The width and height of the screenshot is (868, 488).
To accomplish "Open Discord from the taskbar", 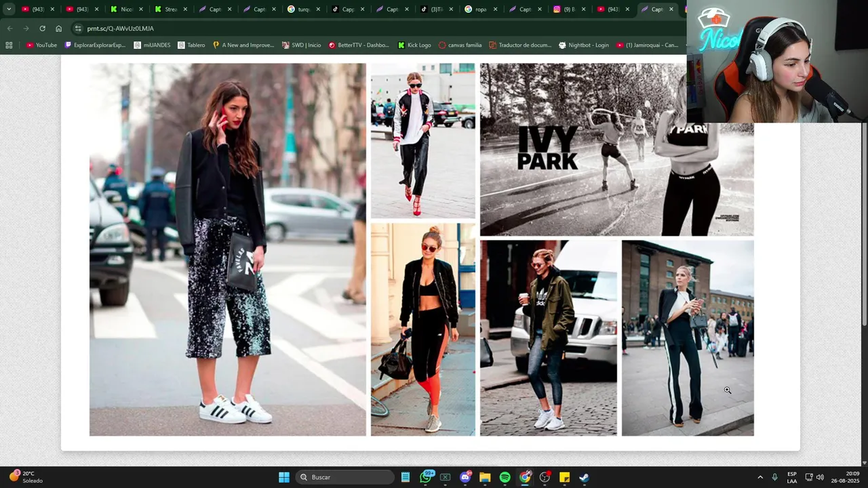I will tap(465, 477).
